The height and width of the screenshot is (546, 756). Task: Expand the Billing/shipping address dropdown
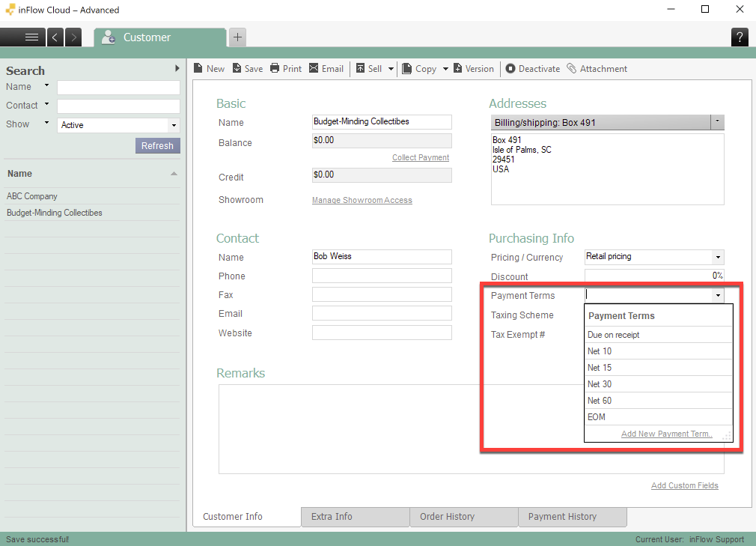[717, 122]
